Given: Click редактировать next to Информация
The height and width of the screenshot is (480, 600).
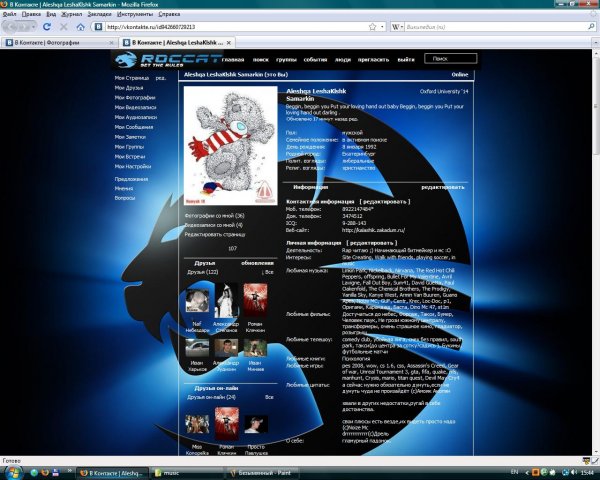Looking at the screenshot, I should 443,187.
